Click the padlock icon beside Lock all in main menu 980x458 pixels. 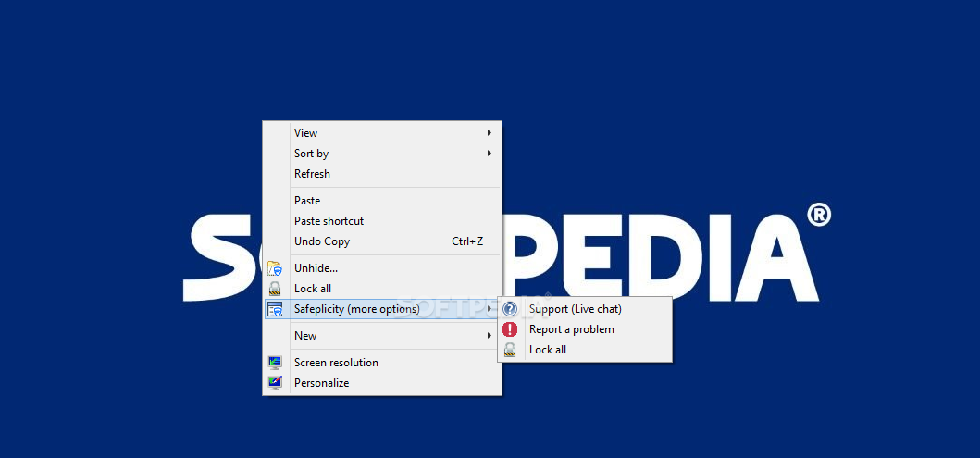click(274, 289)
